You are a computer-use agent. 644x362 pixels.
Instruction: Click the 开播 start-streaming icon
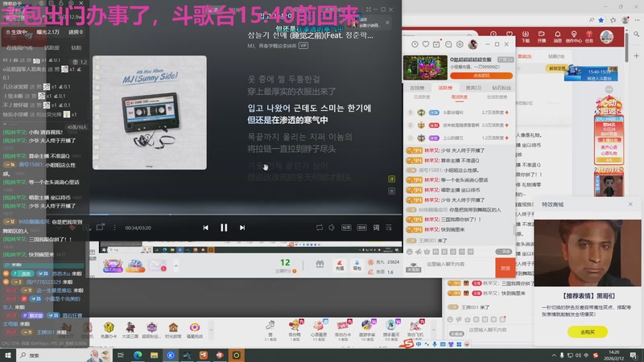[x=541, y=36]
